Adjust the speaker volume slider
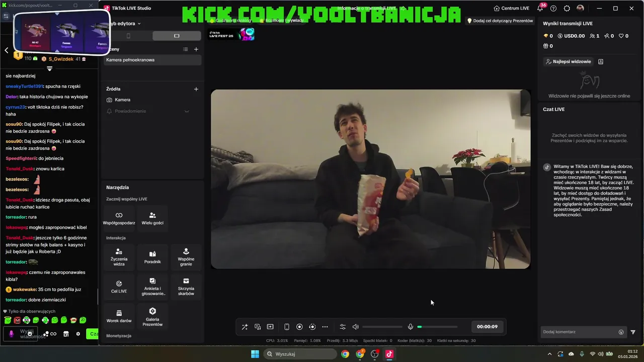This screenshot has width=644, height=362. [x=382, y=327]
